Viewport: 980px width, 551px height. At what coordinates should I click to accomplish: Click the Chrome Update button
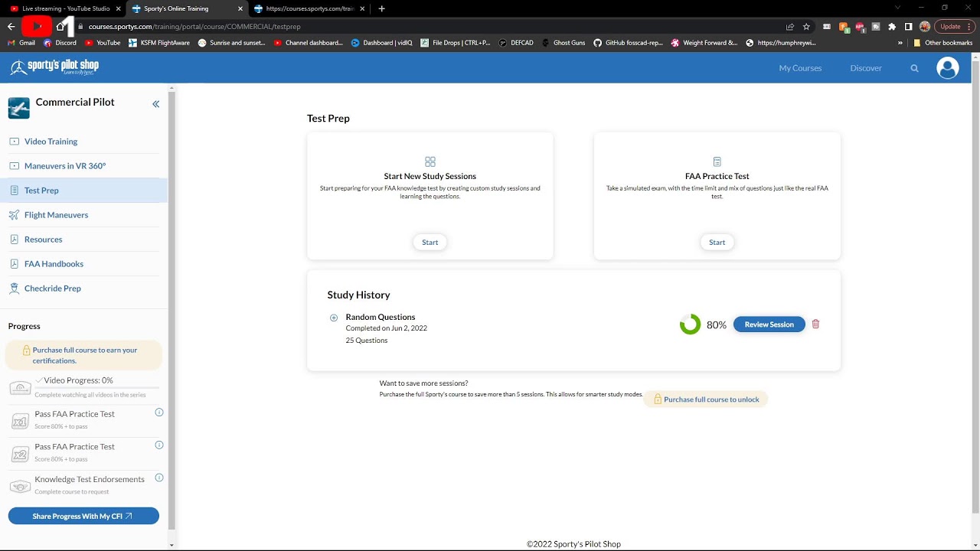[x=954, y=26]
